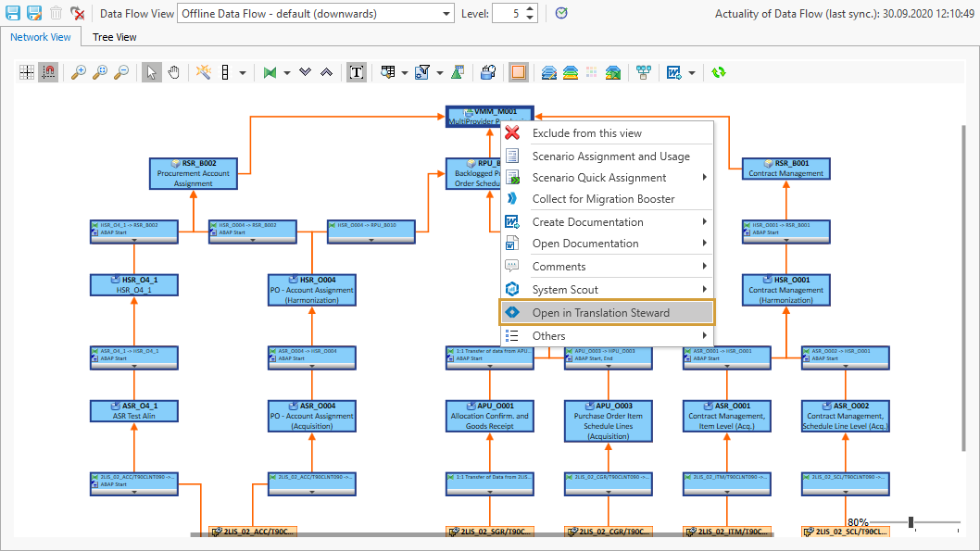Refresh the view with the green arrows icon

click(x=718, y=71)
